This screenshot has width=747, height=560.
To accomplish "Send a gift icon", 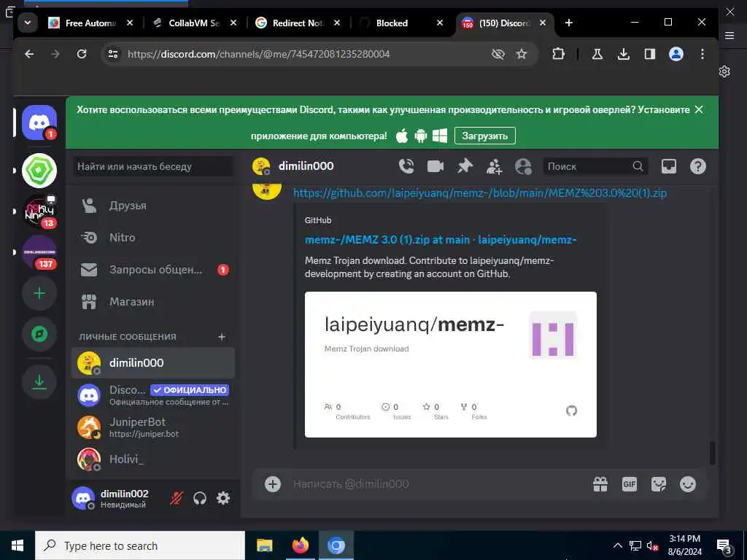I will [600, 484].
